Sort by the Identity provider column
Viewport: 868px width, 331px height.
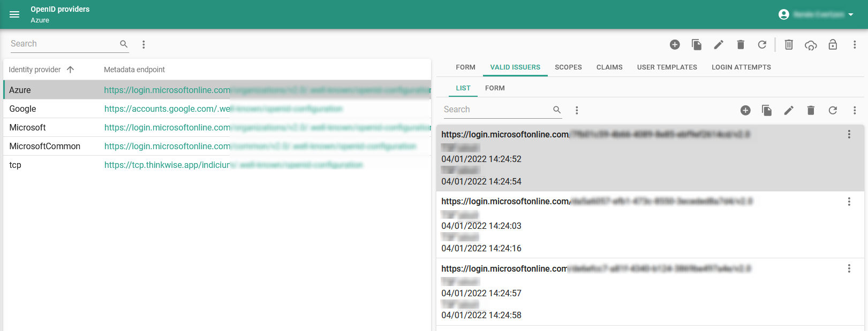pos(35,70)
